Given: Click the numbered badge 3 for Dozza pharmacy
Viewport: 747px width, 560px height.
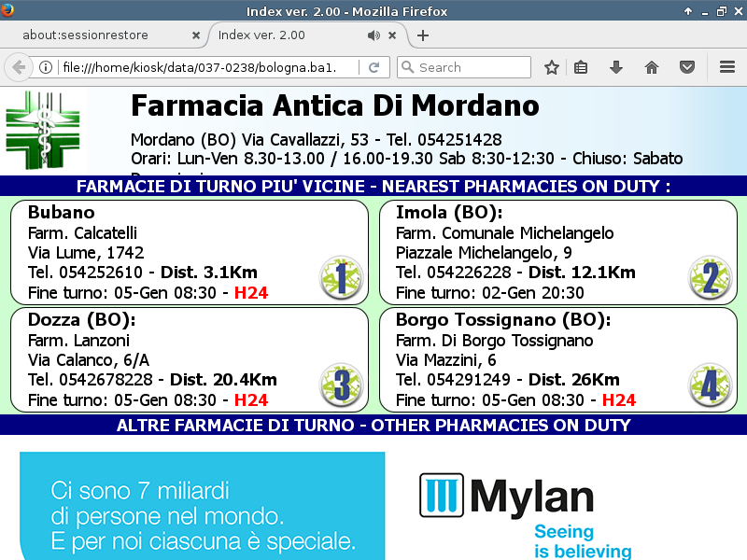Looking at the screenshot, I should point(341,385).
